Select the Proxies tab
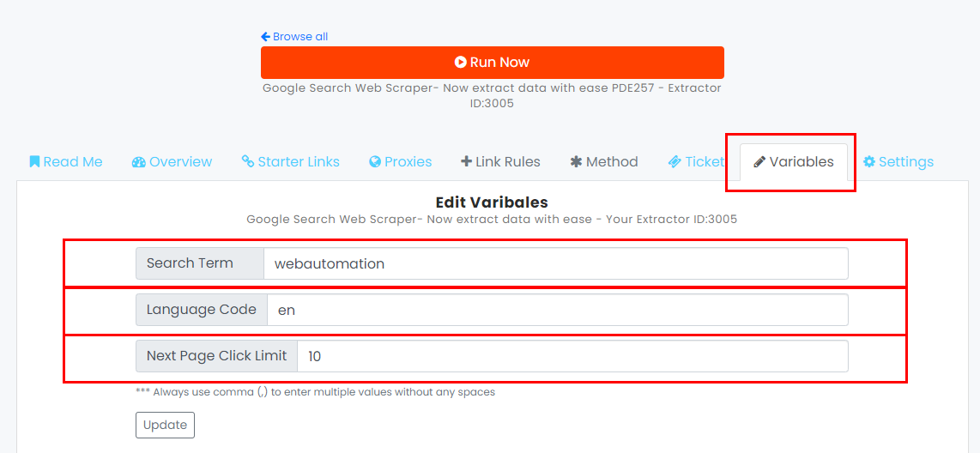Viewport: 980px width, 453px height. point(400,162)
